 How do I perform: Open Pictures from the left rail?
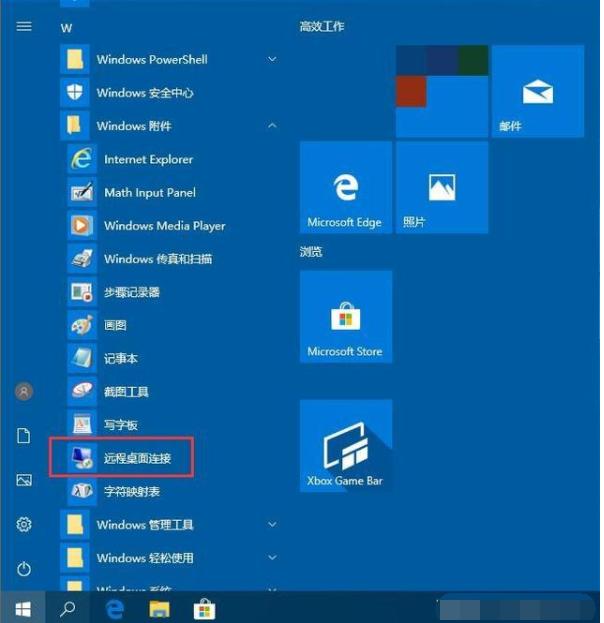(x=24, y=480)
